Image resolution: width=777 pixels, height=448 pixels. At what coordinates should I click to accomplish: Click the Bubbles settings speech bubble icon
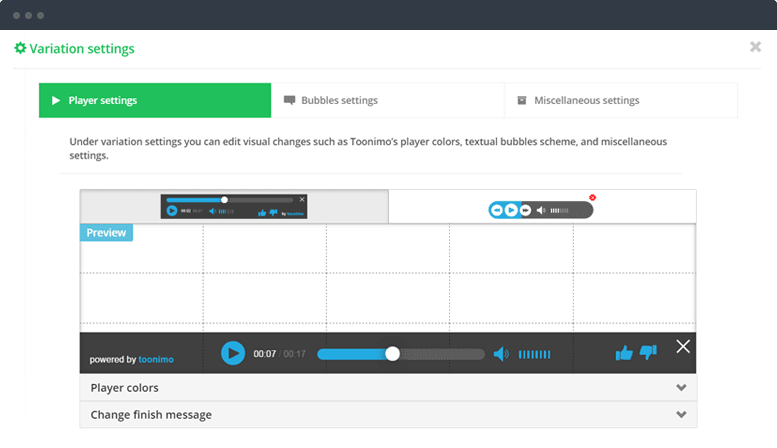(x=289, y=100)
